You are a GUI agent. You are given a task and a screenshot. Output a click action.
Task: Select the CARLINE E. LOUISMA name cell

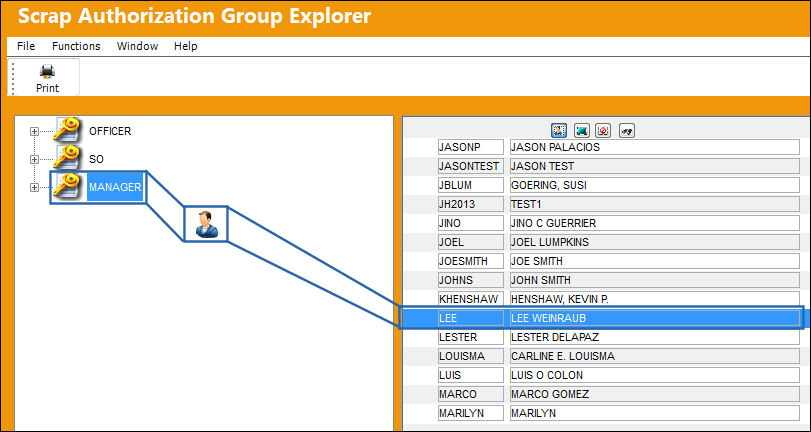(x=654, y=356)
